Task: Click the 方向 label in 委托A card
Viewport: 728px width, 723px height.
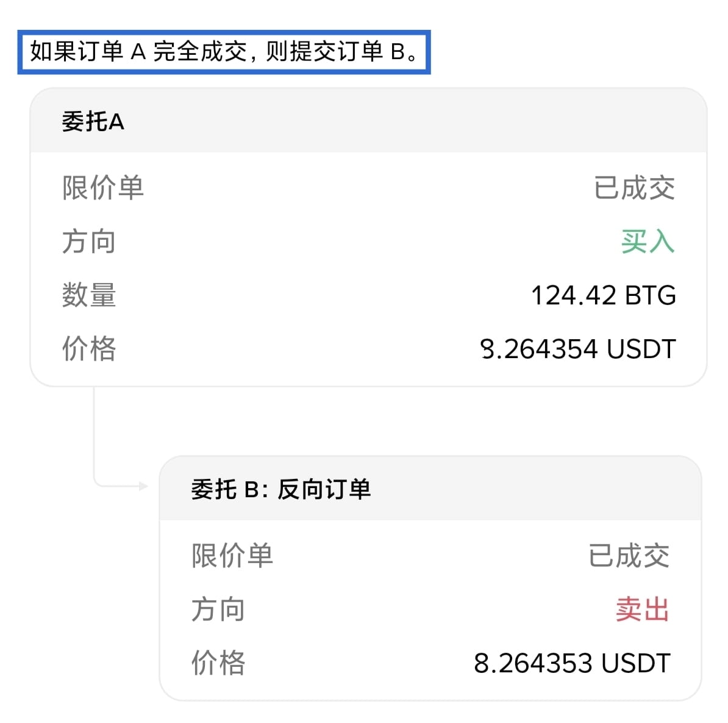Action: (89, 242)
